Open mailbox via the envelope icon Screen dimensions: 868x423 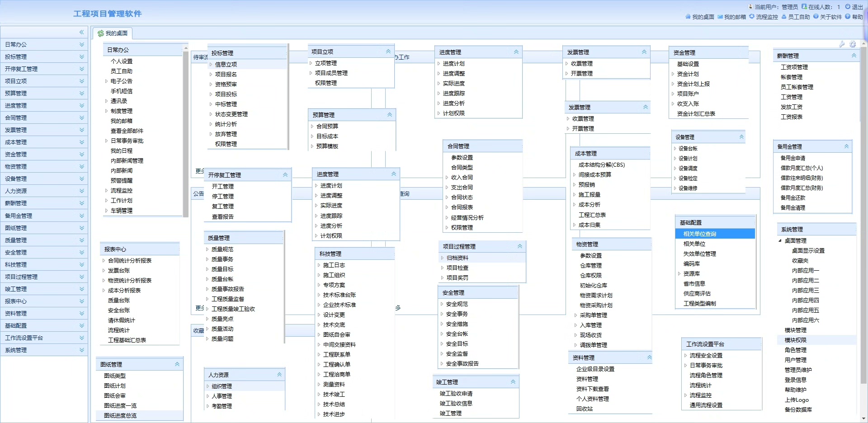pos(720,17)
